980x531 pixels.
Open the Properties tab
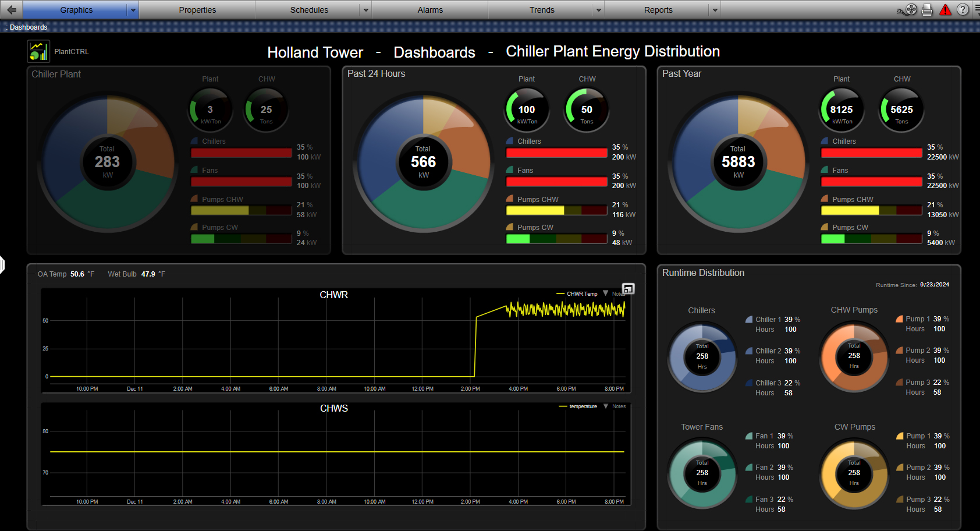(x=197, y=10)
